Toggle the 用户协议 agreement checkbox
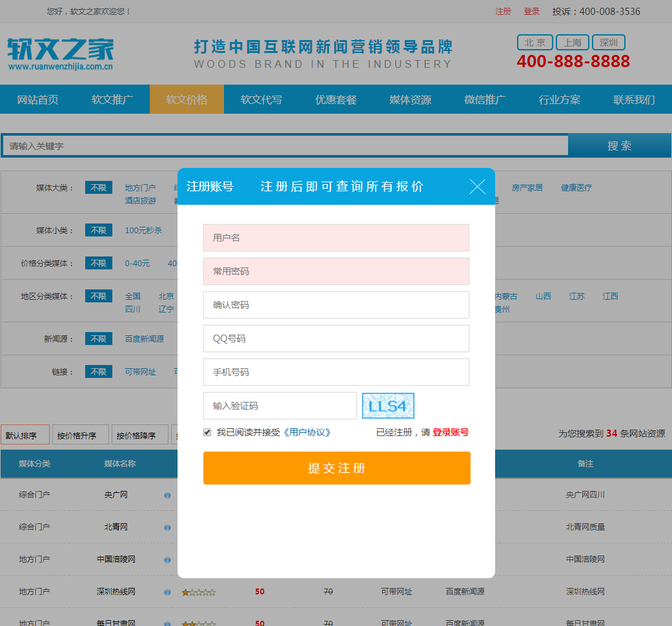This screenshot has width=672, height=626. coord(207,432)
